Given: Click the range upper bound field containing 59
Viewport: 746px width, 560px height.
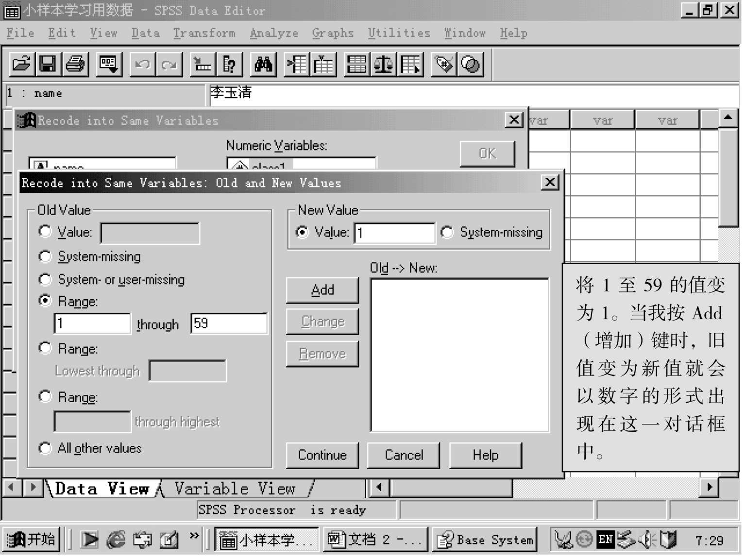Looking at the screenshot, I should click(x=229, y=323).
